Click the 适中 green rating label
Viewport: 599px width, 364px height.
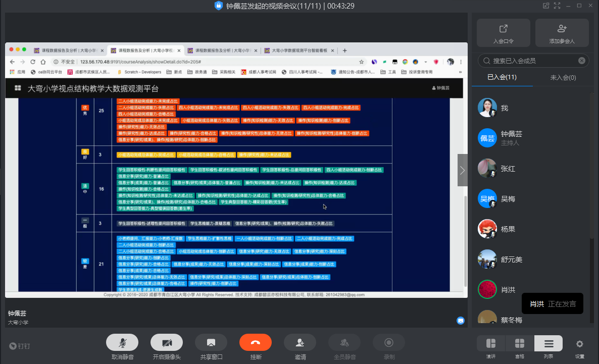coord(85,189)
